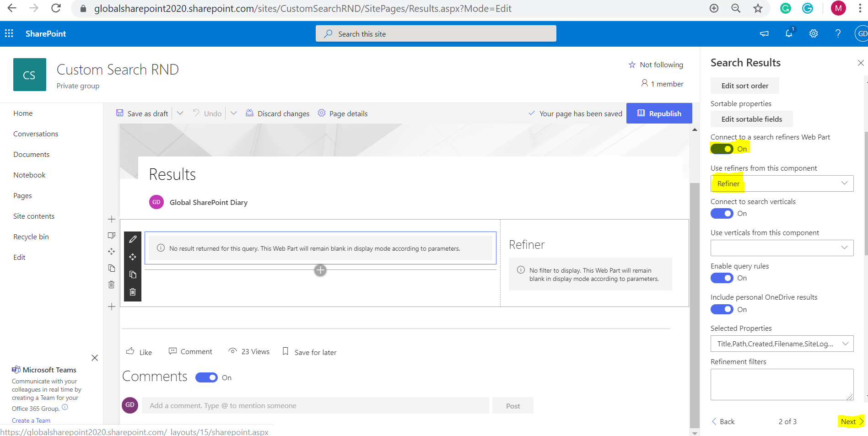Click Save as draft
The width and height of the screenshot is (868, 436).
(142, 113)
